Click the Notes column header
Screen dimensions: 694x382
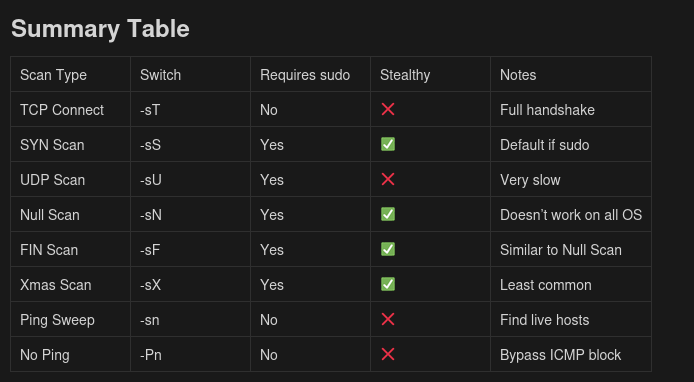coord(518,75)
